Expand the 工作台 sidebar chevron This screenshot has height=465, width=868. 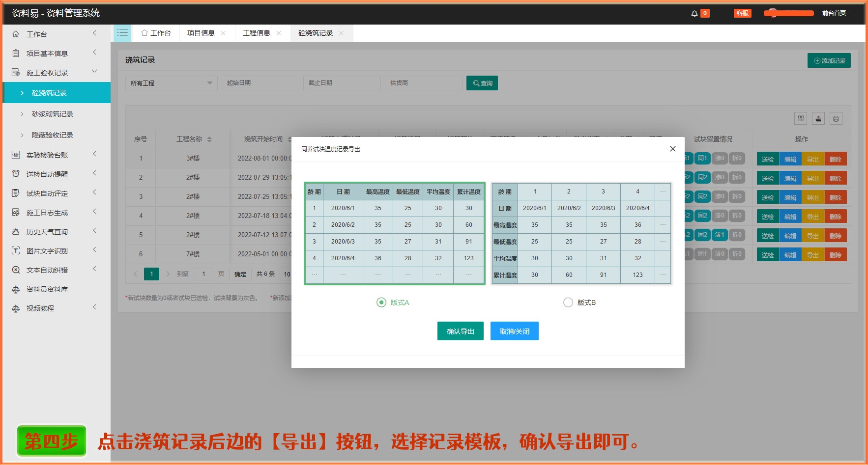(94, 33)
